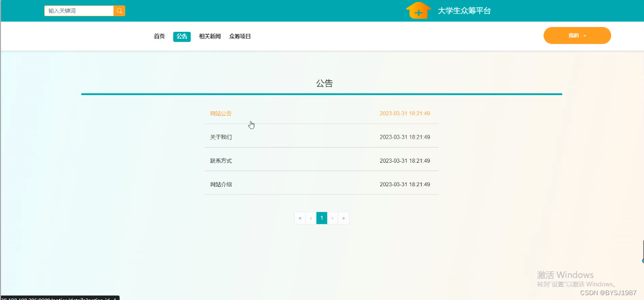
Task: Open the 网站公告 announcement link
Action: 221,114
